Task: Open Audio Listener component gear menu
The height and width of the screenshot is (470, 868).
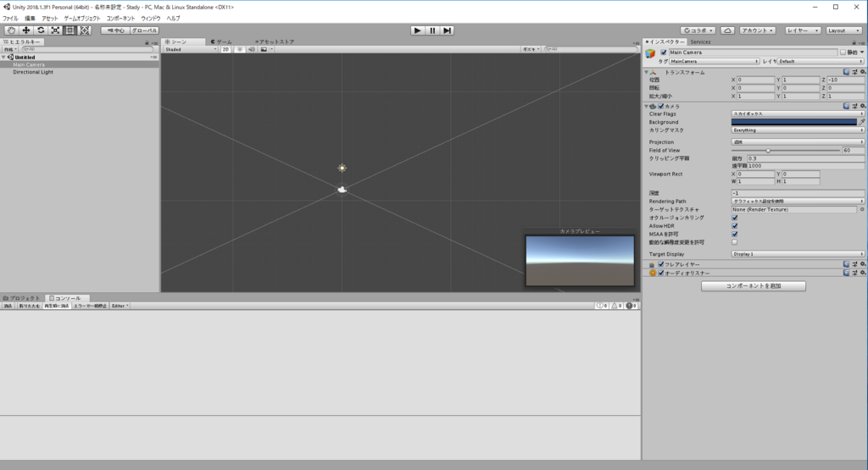Action: 862,273
